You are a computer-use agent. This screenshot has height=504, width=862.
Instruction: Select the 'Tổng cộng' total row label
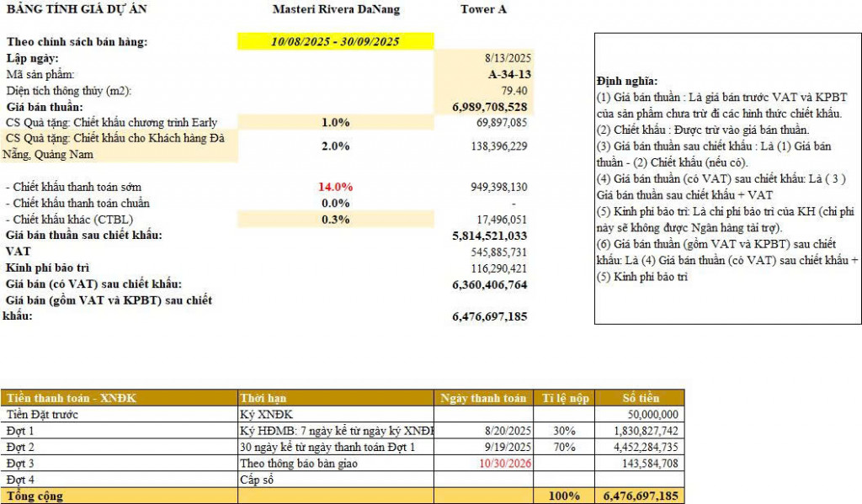(35, 496)
